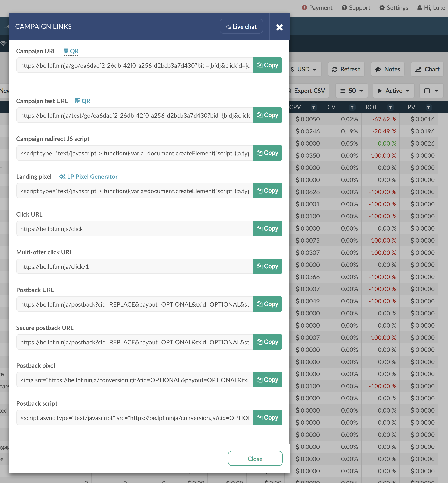Copy the Campaign URL
Viewport: 448px width, 483px height.
(x=267, y=65)
